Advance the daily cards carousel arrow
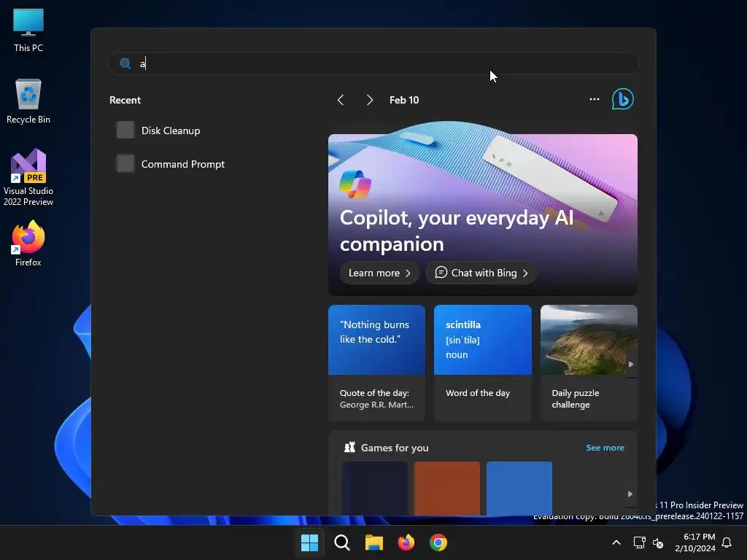Viewport: 747px width, 560px height. pyautogui.click(x=631, y=365)
